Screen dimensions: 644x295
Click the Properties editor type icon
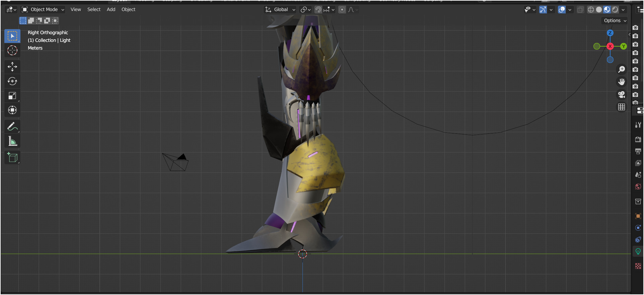point(640,111)
